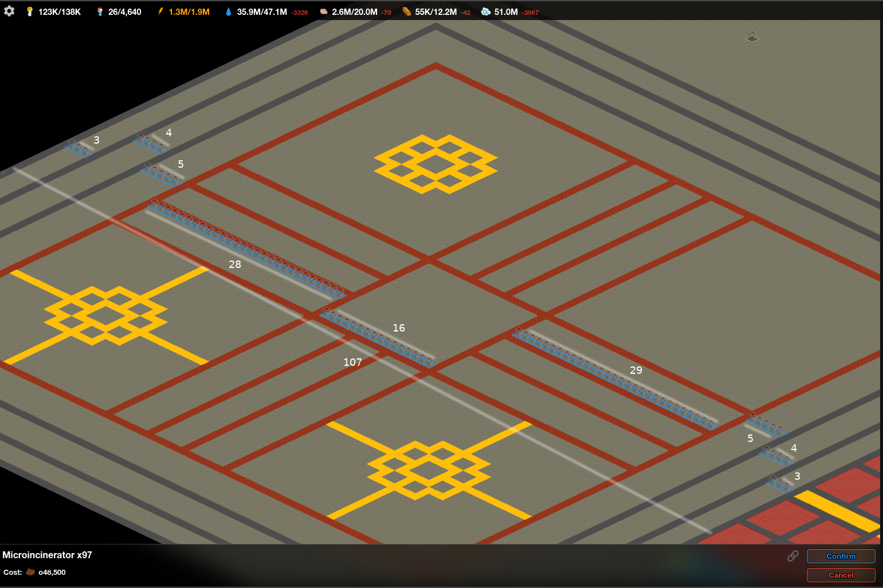Click the left yellow lattice marking
The height and width of the screenshot is (588, 883).
(106, 315)
